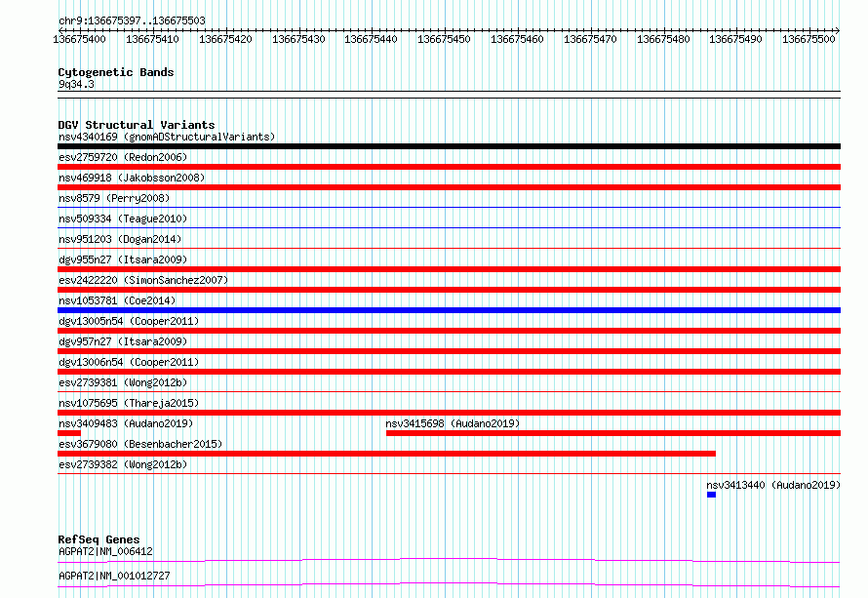Click the AGPAT2|NM_001012727 gene label
Viewport: 868px width, 598px height.
pyautogui.click(x=114, y=576)
